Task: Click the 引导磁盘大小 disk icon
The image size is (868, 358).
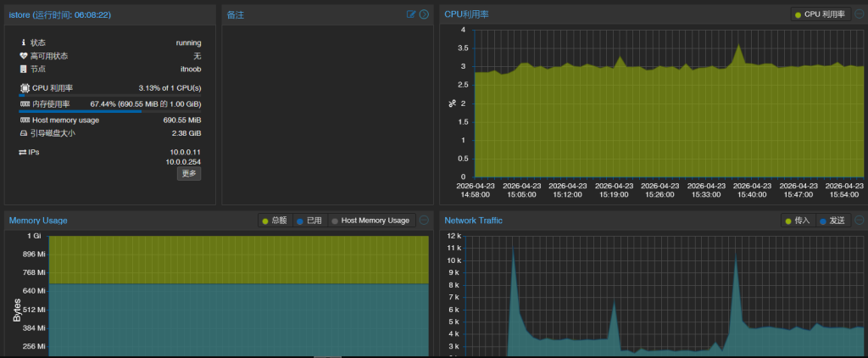Action: pyautogui.click(x=23, y=133)
